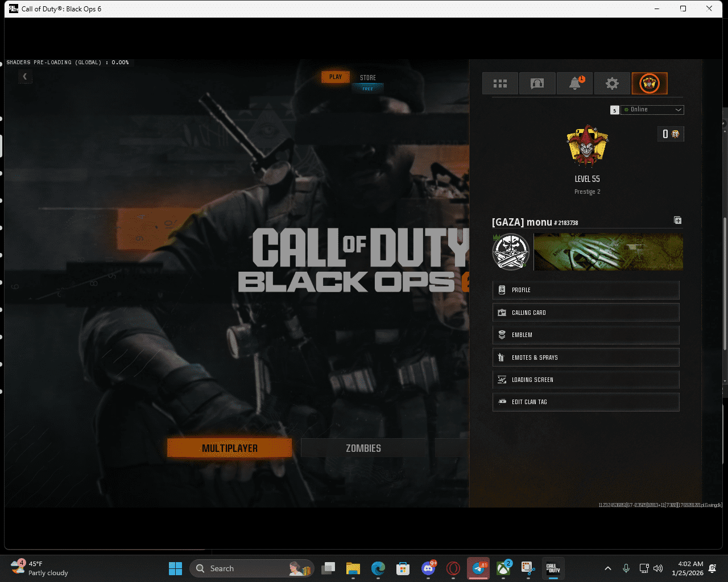Open notifications bell icon
728x582 pixels.
click(575, 84)
